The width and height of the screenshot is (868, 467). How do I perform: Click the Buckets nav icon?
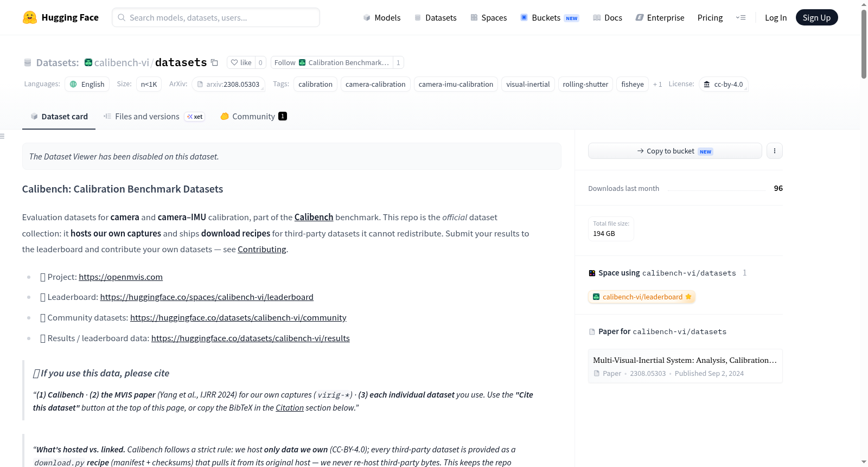tap(524, 17)
